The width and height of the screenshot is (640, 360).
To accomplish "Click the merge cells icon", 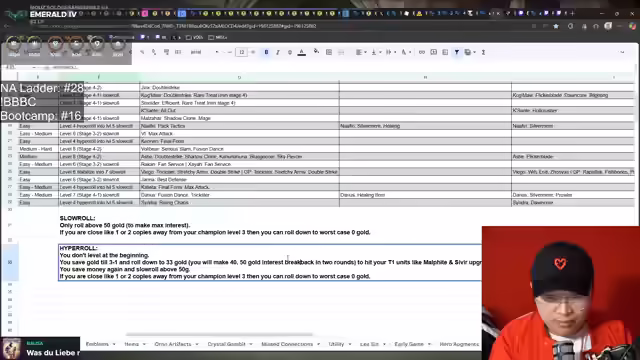I will [341, 52].
